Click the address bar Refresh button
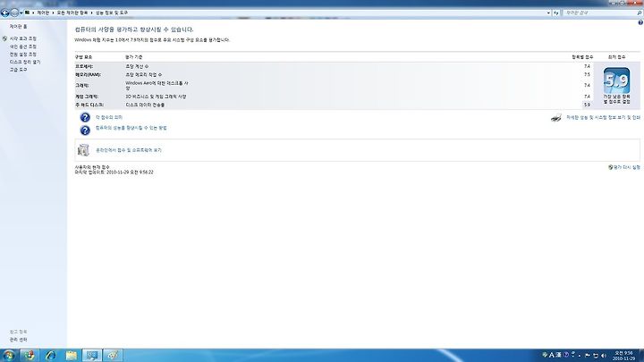This screenshot has height=362, width=644. 556,13
